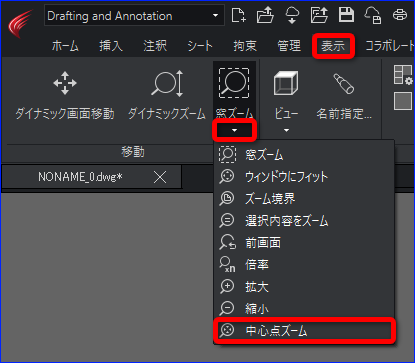Select 前画面 in the zoom list
415x363 pixels.
click(304, 243)
